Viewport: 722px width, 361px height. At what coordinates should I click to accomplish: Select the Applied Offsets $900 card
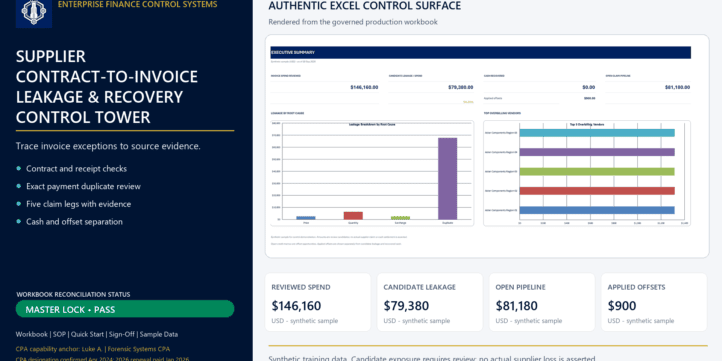pos(654,302)
